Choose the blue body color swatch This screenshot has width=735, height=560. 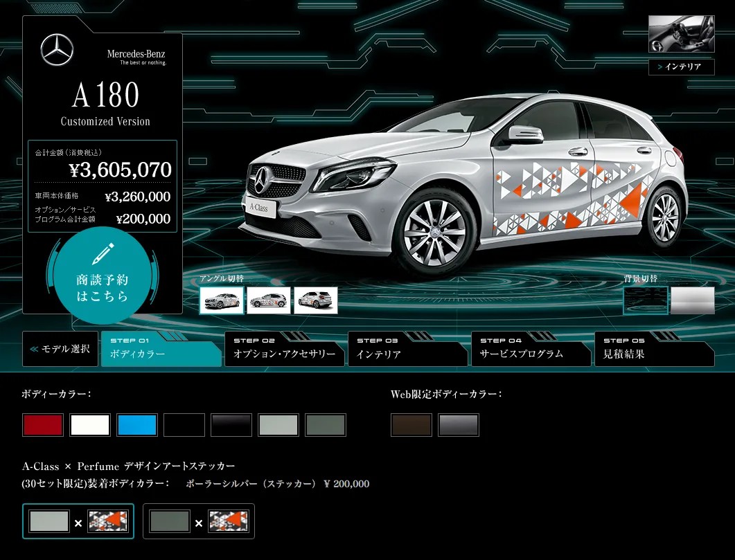137,425
